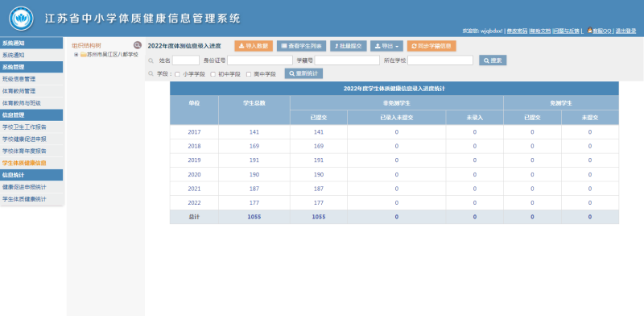The width and height of the screenshot is (644, 316).
Task: Open the 客服QQ link
Action: coord(602,31)
